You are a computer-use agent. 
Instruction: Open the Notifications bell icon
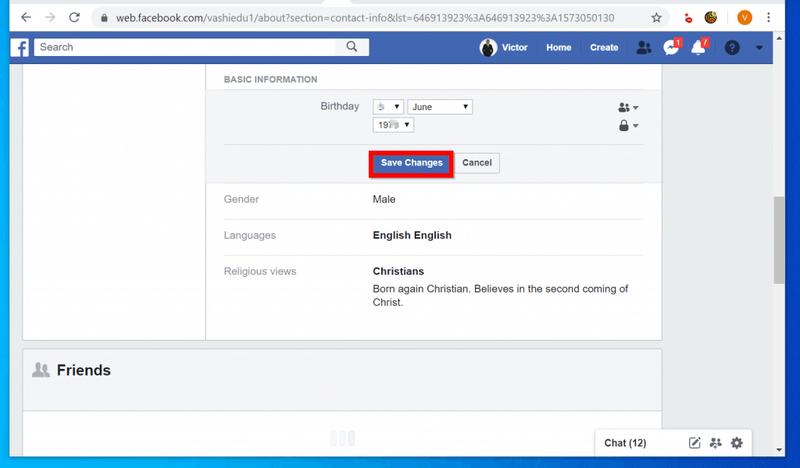pos(698,47)
